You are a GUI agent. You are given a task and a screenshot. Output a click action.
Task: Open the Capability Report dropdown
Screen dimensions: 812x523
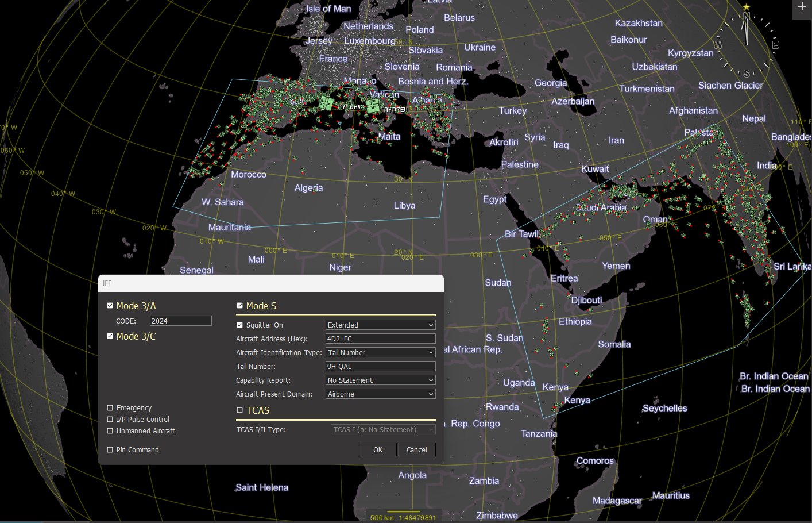[380, 380]
